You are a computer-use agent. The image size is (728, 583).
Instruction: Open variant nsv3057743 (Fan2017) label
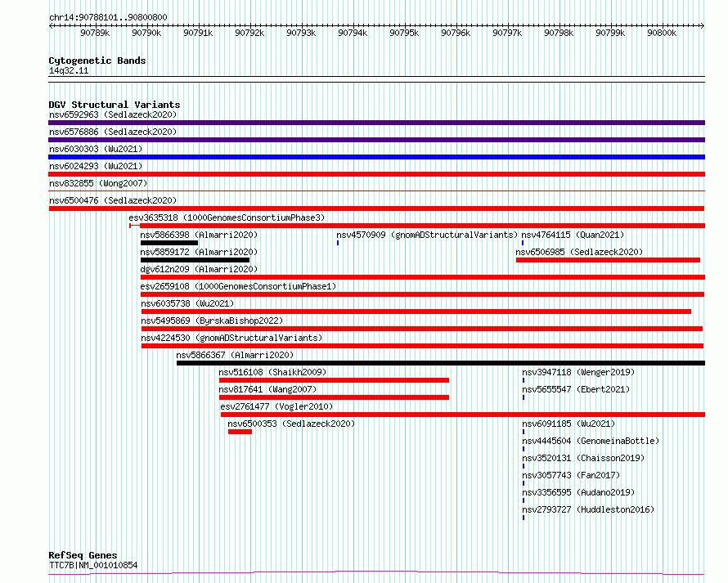coord(571,475)
